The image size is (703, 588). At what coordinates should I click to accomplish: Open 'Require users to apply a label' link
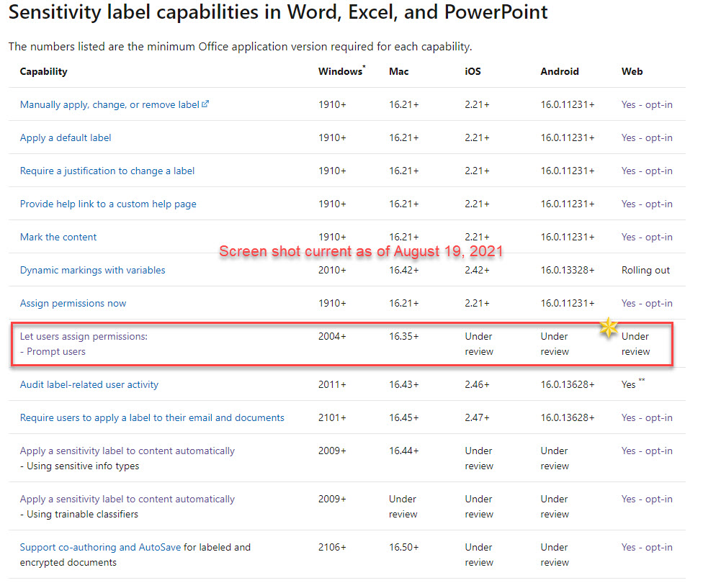(x=152, y=418)
